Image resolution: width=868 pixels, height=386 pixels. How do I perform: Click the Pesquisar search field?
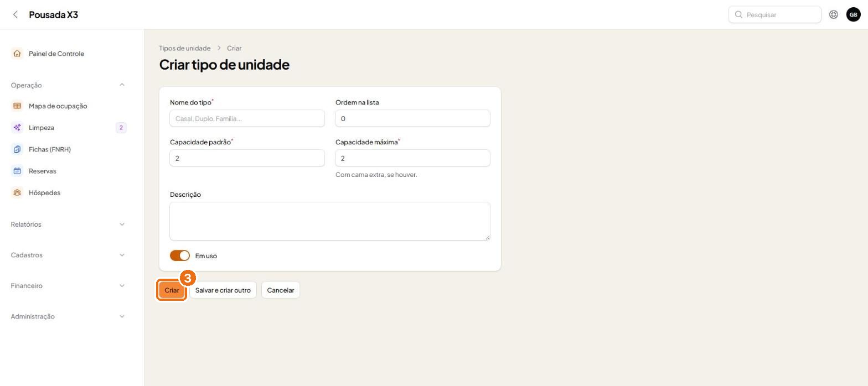pyautogui.click(x=774, y=14)
